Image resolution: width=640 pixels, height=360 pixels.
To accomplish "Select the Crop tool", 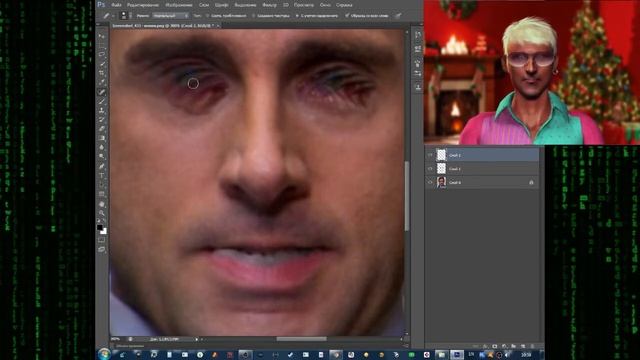I will pyautogui.click(x=102, y=73).
